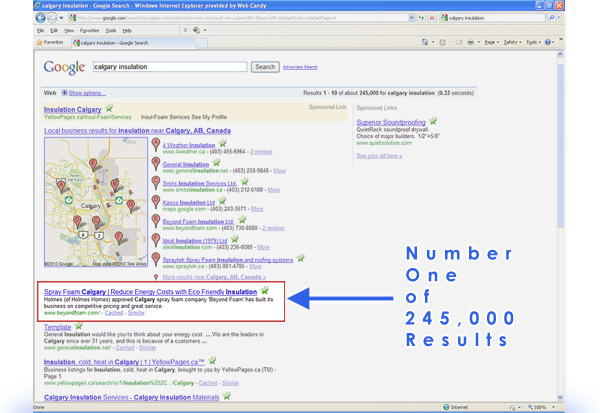
Task: Go back using the browser Back arrow
Action: tap(40, 18)
